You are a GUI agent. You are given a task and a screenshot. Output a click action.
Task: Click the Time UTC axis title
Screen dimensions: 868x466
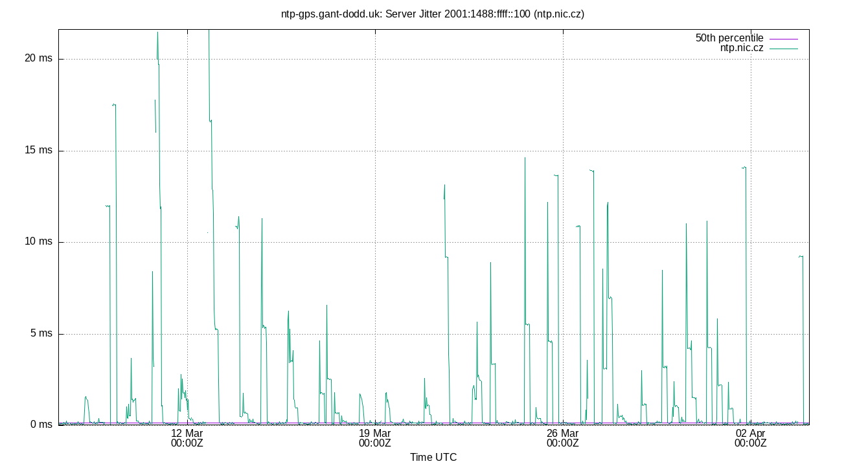(x=434, y=457)
